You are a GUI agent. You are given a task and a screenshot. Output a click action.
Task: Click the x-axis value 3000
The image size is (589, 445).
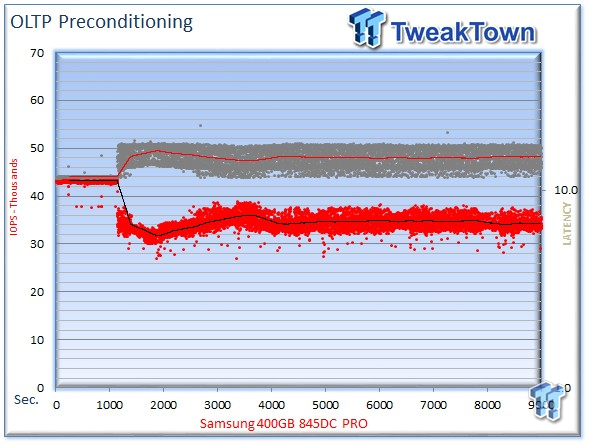(x=217, y=406)
